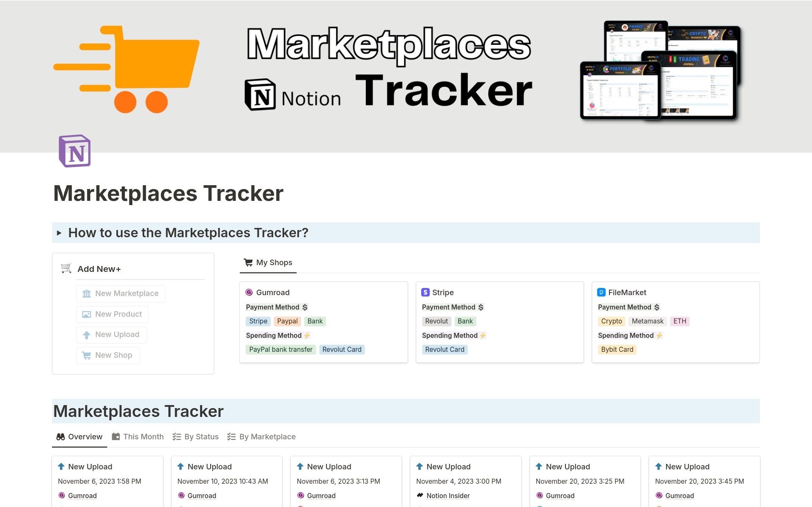
Task: Toggle the Revolut Card spending method
Action: [342, 349]
